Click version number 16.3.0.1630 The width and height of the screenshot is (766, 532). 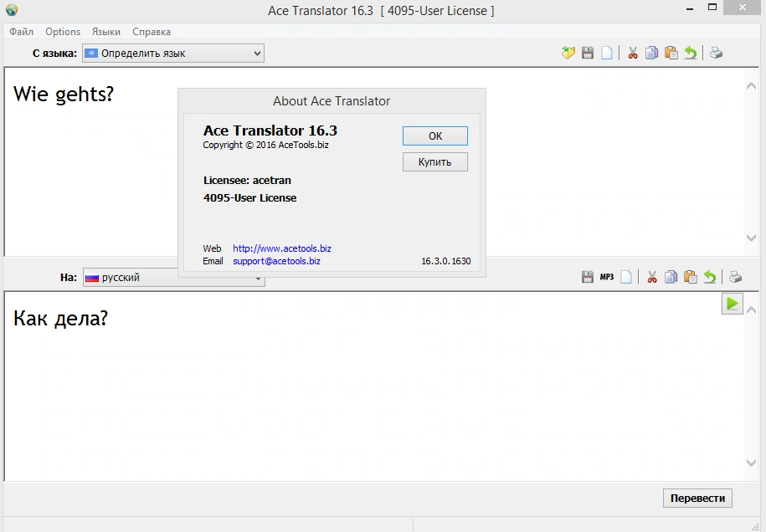point(446,261)
